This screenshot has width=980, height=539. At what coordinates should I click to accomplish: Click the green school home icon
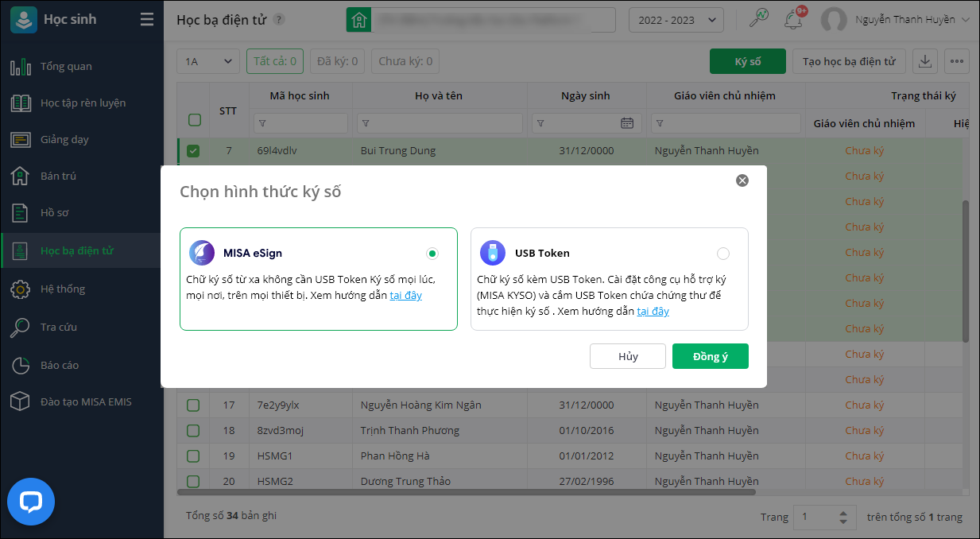pos(358,20)
